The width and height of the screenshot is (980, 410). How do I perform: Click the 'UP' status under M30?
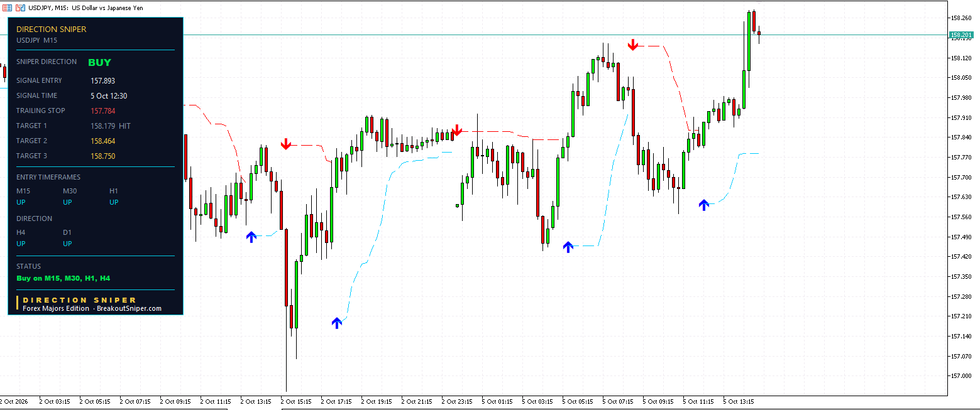tap(68, 202)
